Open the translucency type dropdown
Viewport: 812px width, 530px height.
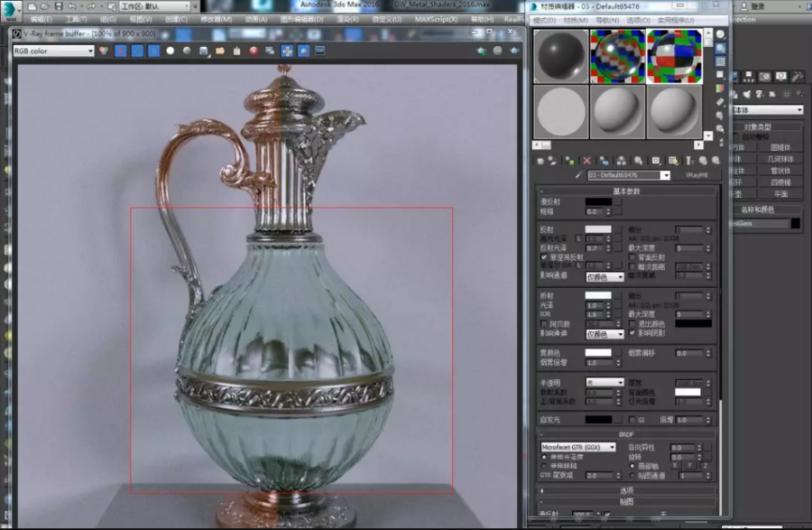604,382
